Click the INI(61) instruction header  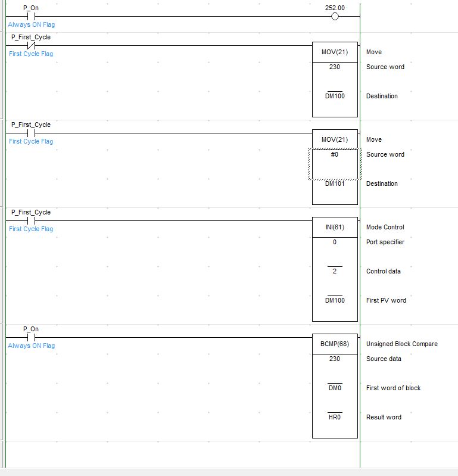(x=335, y=227)
